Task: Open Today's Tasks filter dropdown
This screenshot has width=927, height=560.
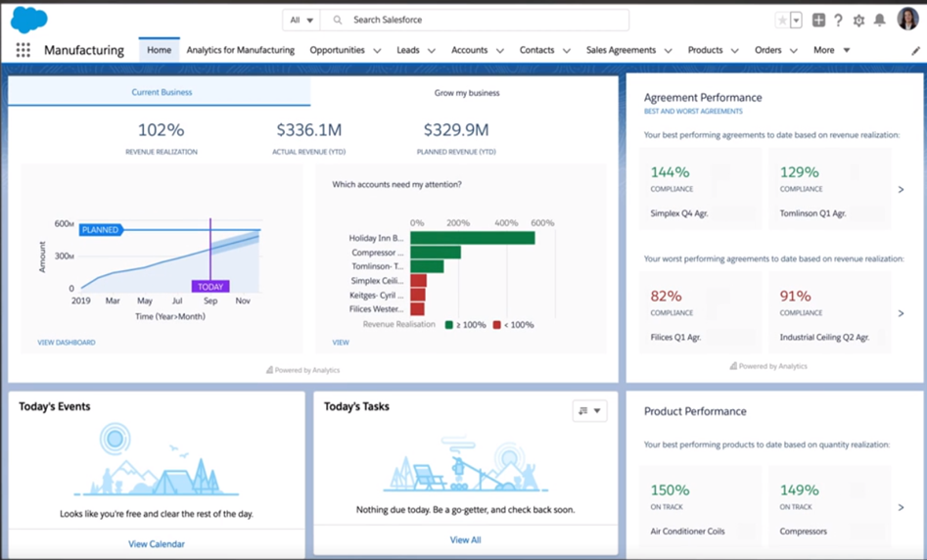Action: 589,411
